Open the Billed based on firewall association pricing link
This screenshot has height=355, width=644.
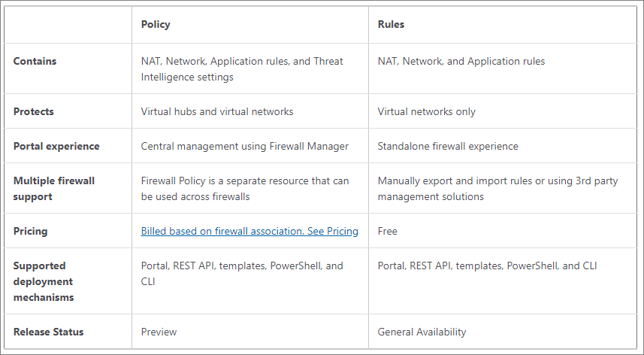(249, 231)
